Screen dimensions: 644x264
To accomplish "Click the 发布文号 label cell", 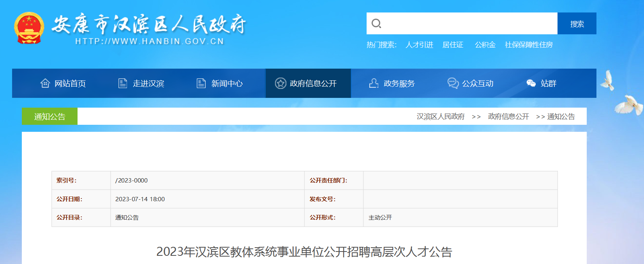I will point(334,199).
